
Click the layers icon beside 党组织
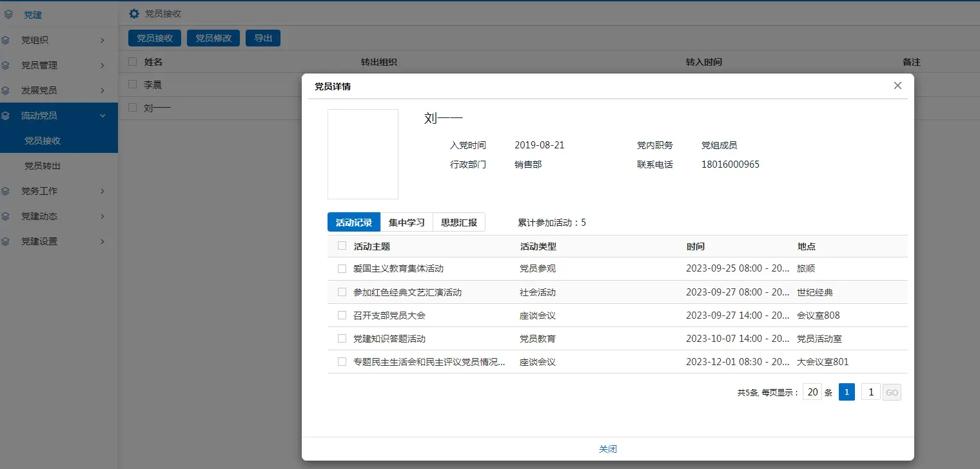(6, 40)
